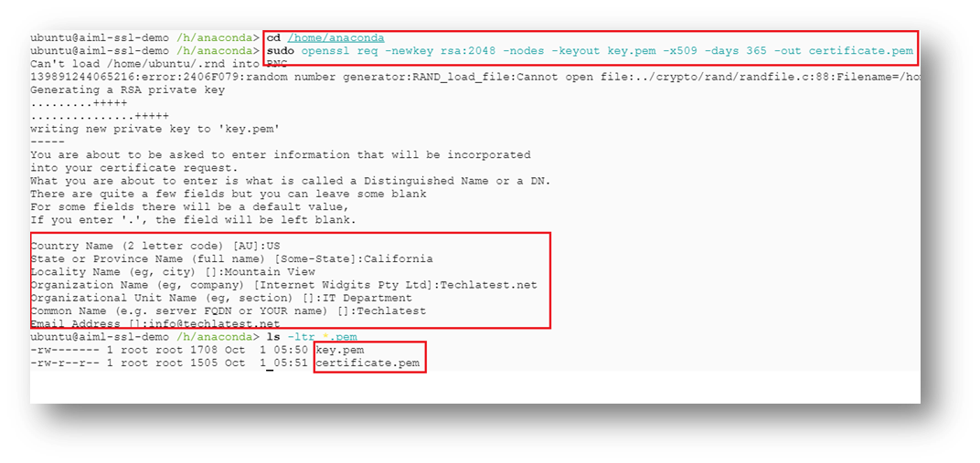Click the Organizational Unit IT Department line
This screenshot has width=980, height=463.
pos(221,299)
